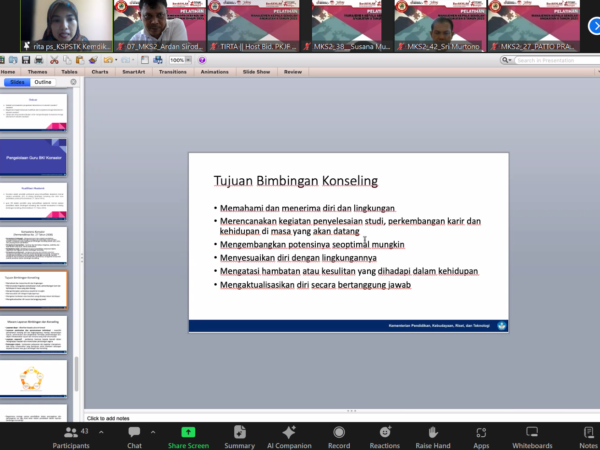Image resolution: width=600 pixels, height=450 pixels.
Task: Open the Participants panel
Action: (x=71, y=437)
